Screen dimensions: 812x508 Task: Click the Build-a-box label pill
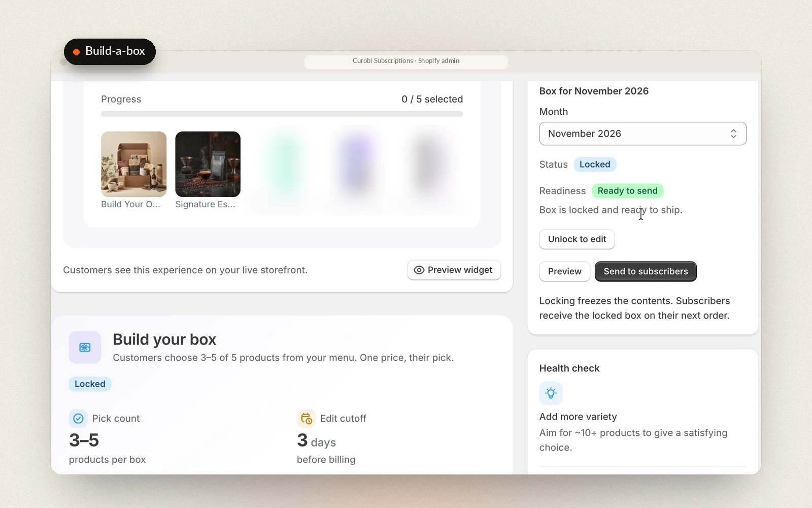pyautogui.click(x=110, y=51)
